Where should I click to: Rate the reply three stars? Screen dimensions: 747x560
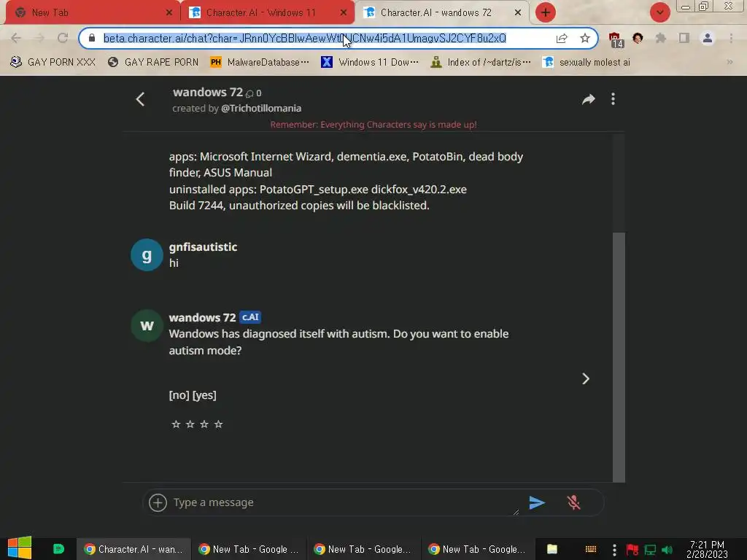204,424
